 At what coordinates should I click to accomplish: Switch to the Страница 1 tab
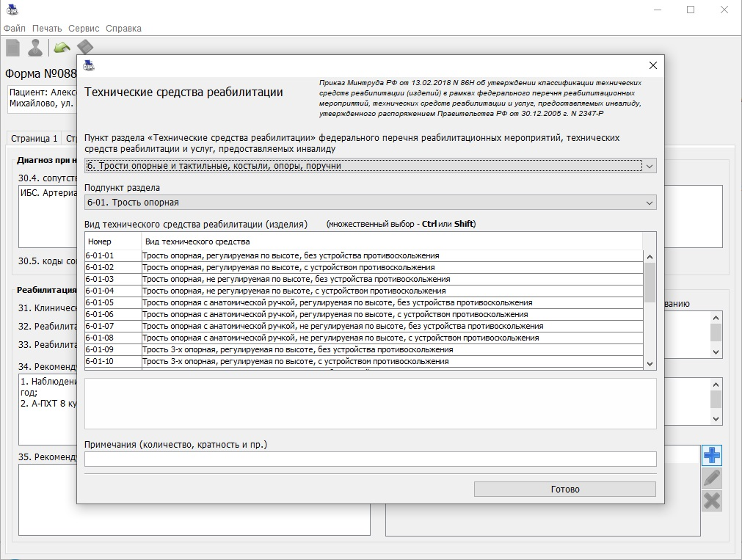pyautogui.click(x=34, y=138)
